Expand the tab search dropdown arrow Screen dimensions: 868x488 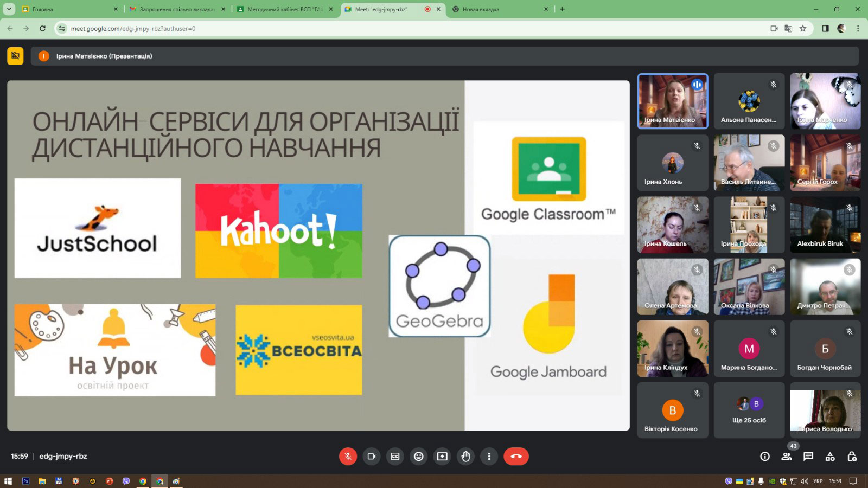pyautogui.click(x=9, y=9)
